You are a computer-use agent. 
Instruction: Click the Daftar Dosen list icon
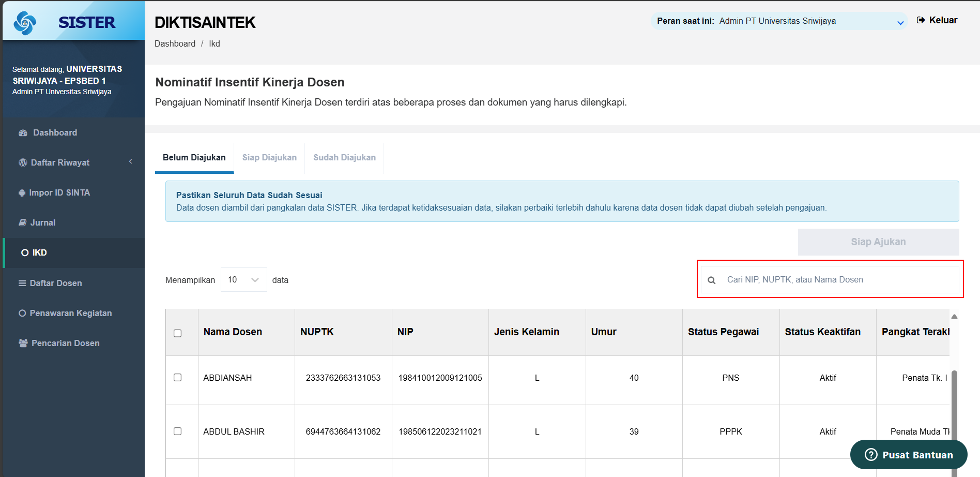click(22, 283)
